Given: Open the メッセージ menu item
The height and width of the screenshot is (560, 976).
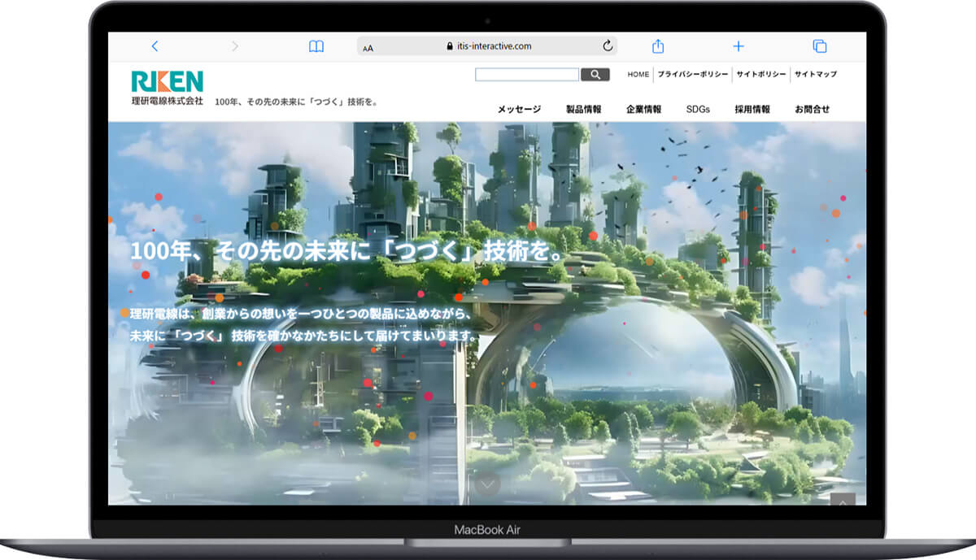Looking at the screenshot, I should point(519,109).
